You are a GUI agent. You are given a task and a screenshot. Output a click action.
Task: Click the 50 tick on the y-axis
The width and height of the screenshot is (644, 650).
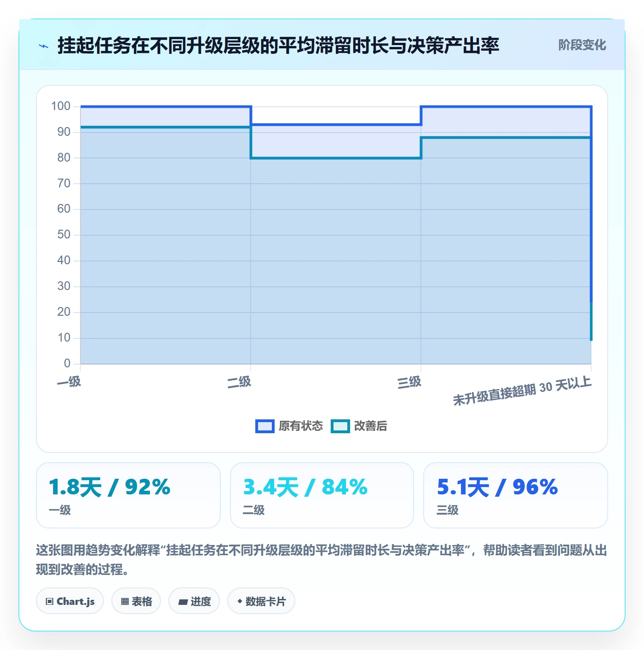64,235
